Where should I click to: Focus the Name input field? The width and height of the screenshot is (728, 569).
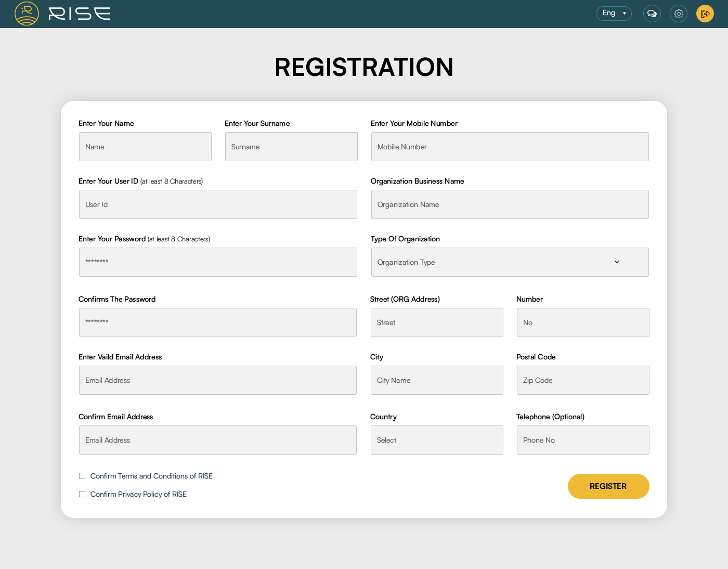(x=145, y=147)
